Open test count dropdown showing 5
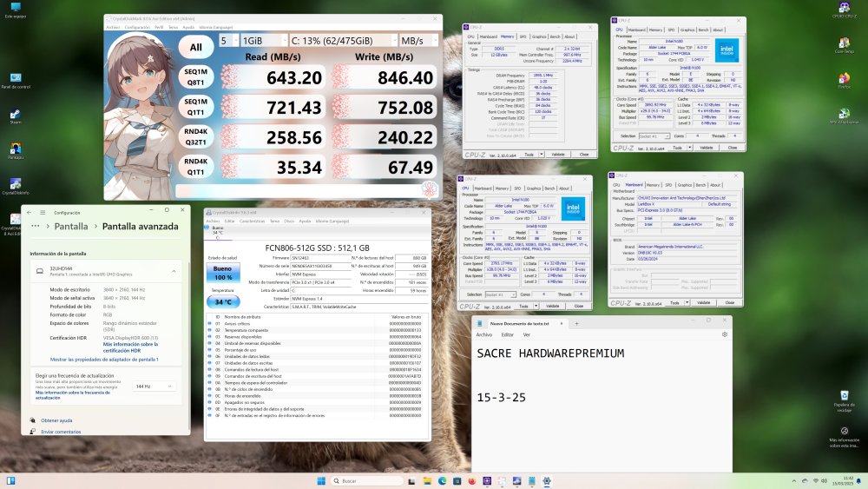This screenshot has width=868, height=489. tap(229, 41)
